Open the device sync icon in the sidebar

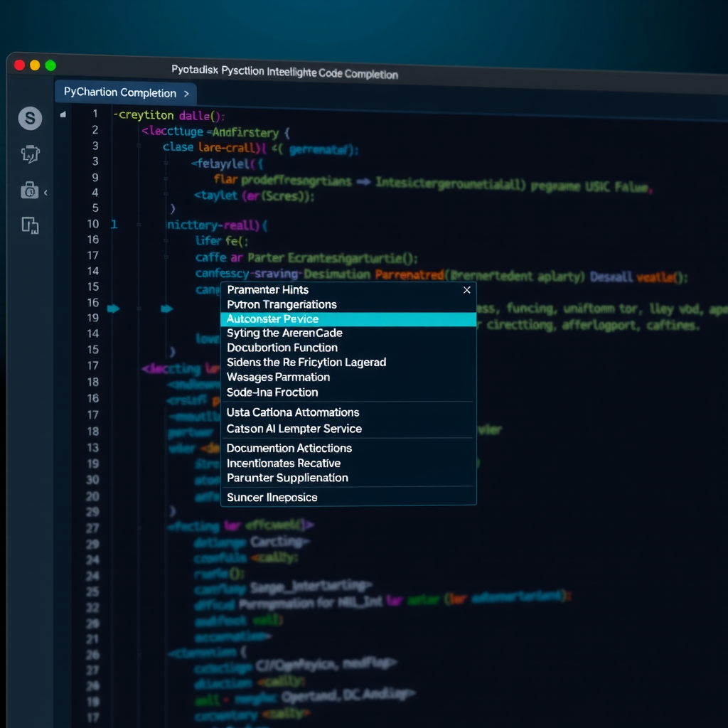[x=29, y=225]
